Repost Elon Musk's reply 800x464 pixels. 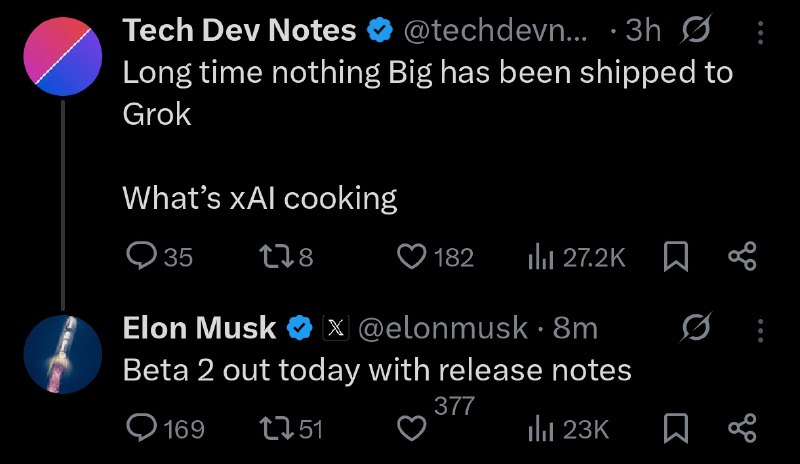point(273,428)
